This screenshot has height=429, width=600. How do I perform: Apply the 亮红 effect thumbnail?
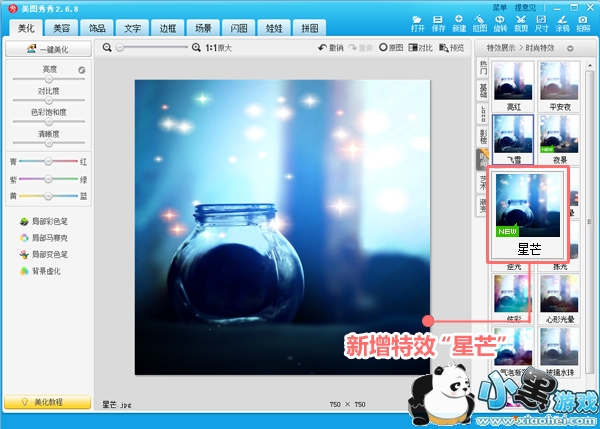tap(513, 86)
